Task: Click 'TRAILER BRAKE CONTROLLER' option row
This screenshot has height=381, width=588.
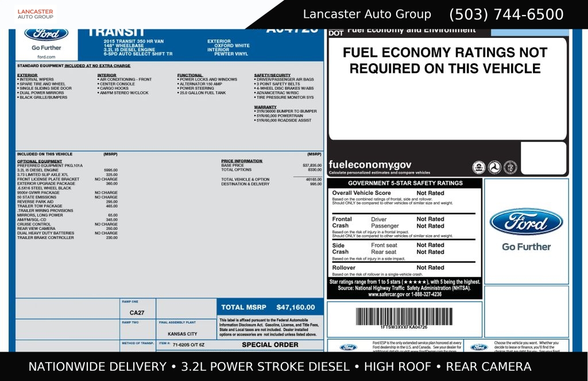Action: (x=68, y=237)
